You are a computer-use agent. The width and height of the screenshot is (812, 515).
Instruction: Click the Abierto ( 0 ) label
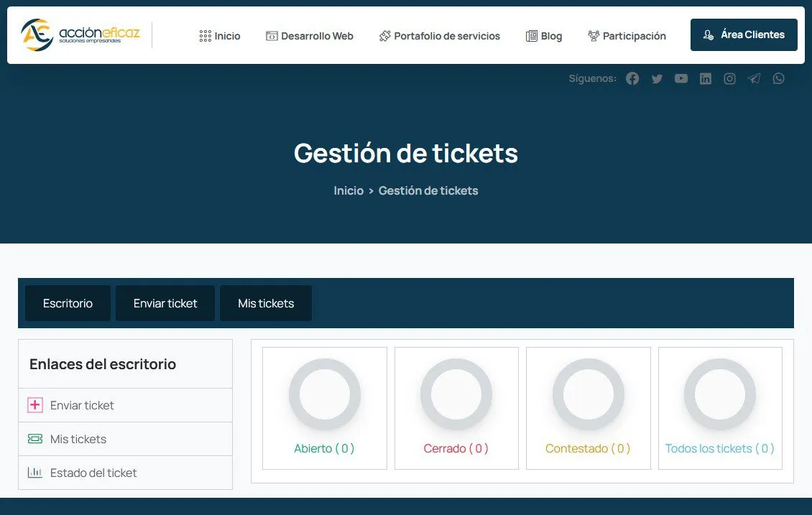pos(324,448)
